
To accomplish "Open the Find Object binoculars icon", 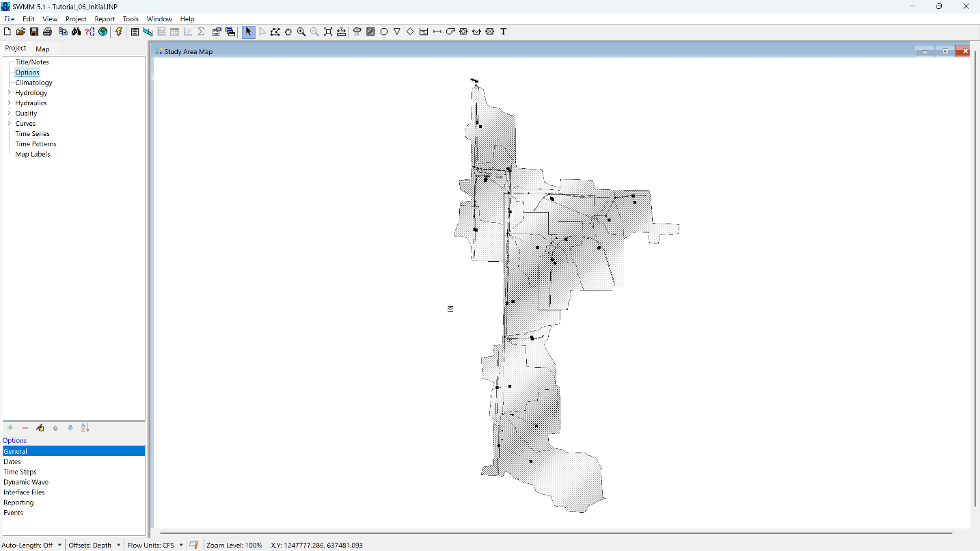I will click(75, 31).
